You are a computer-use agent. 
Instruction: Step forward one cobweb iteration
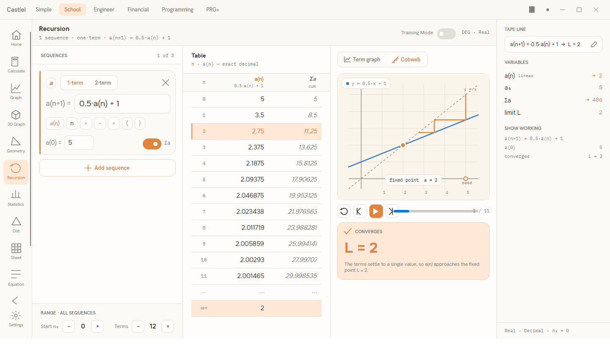pos(391,211)
